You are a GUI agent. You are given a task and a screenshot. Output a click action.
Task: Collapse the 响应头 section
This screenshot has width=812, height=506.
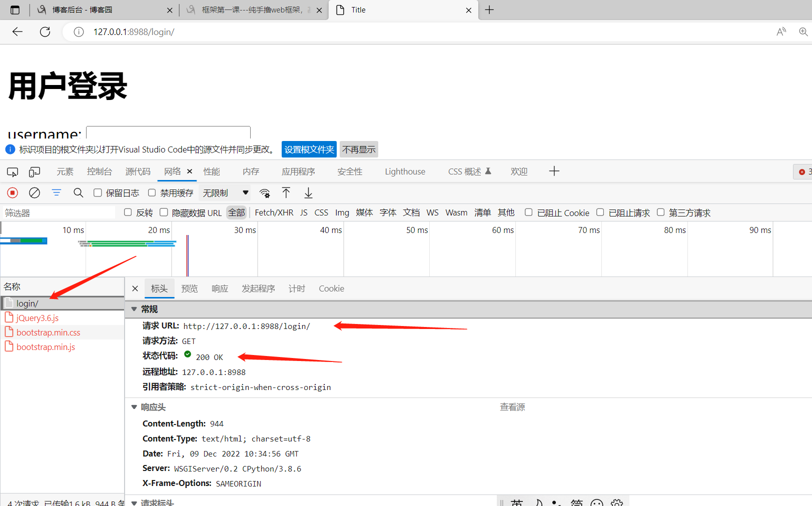134,407
